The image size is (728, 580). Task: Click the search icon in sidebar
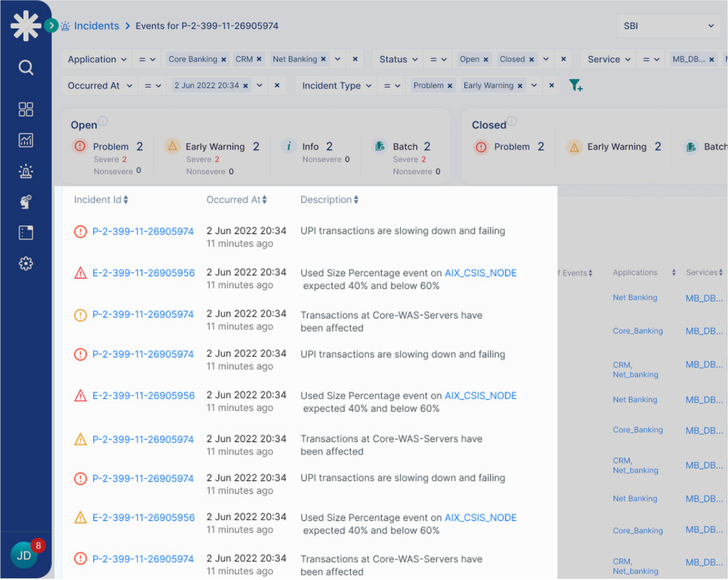tap(26, 67)
